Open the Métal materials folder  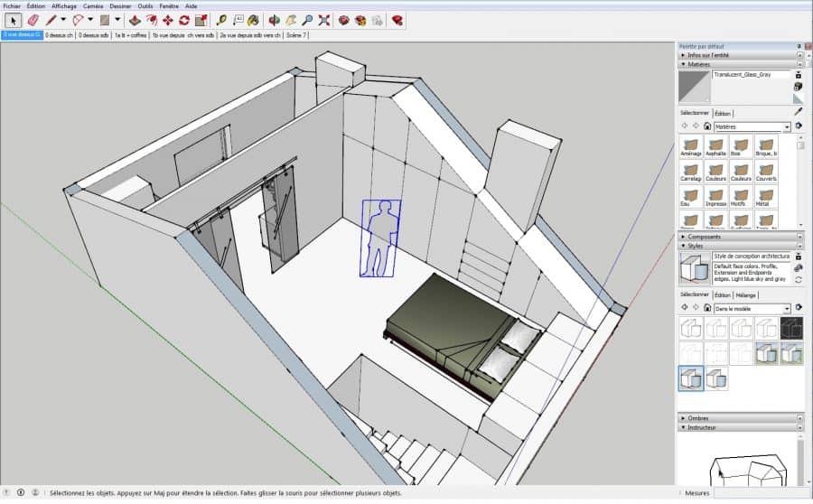[766, 197]
